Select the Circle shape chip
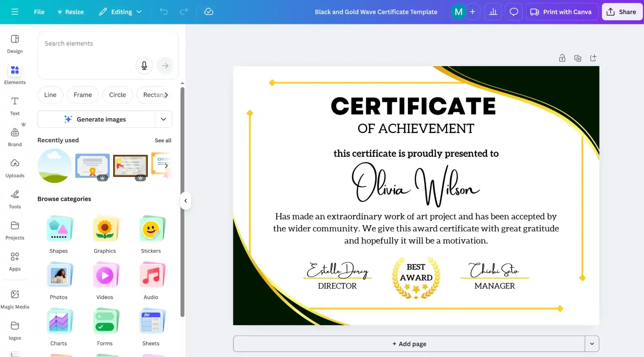Viewport: 644px width, 357px height. coord(117,95)
